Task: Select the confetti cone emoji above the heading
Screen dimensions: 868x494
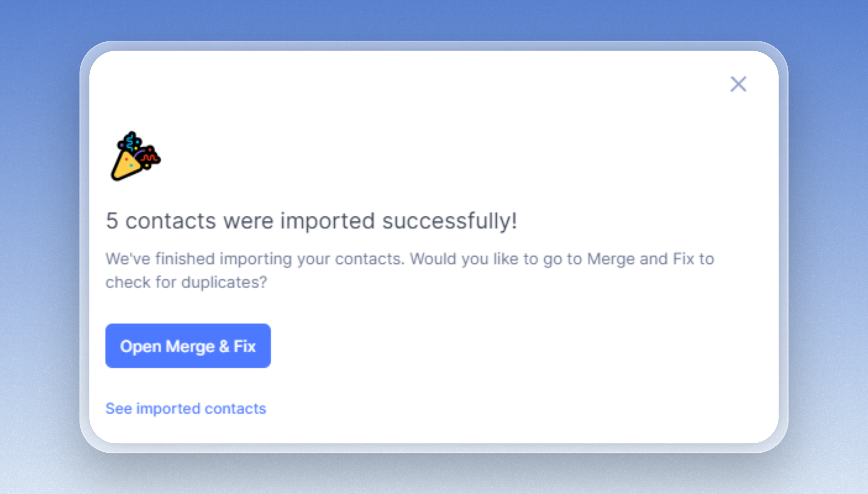Action: pyautogui.click(x=136, y=157)
